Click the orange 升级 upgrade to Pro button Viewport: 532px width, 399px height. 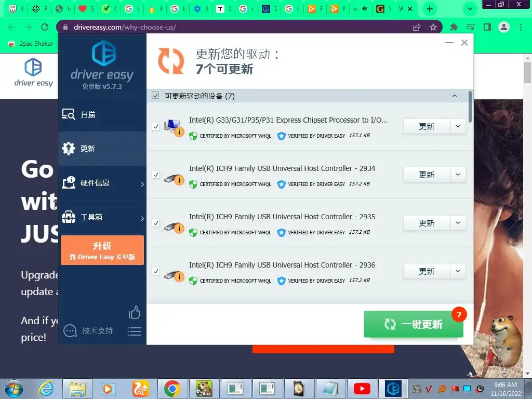click(102, 250)
